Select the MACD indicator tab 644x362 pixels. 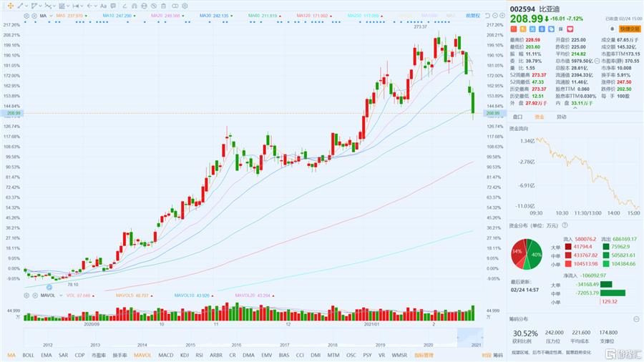(x=166, y=355)
